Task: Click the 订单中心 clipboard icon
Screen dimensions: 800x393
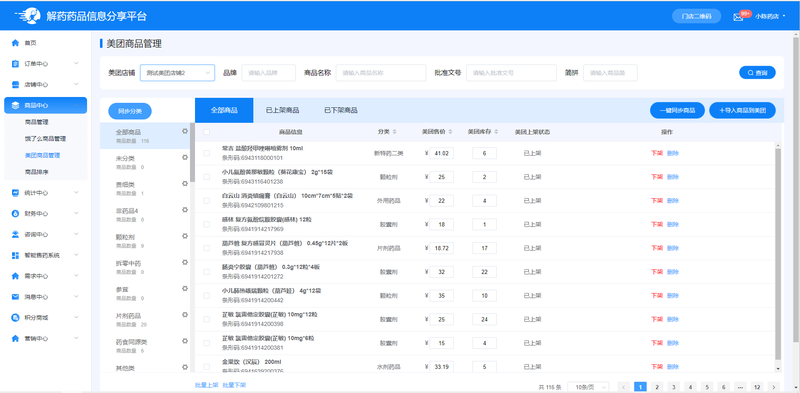Action: (15, 64)
